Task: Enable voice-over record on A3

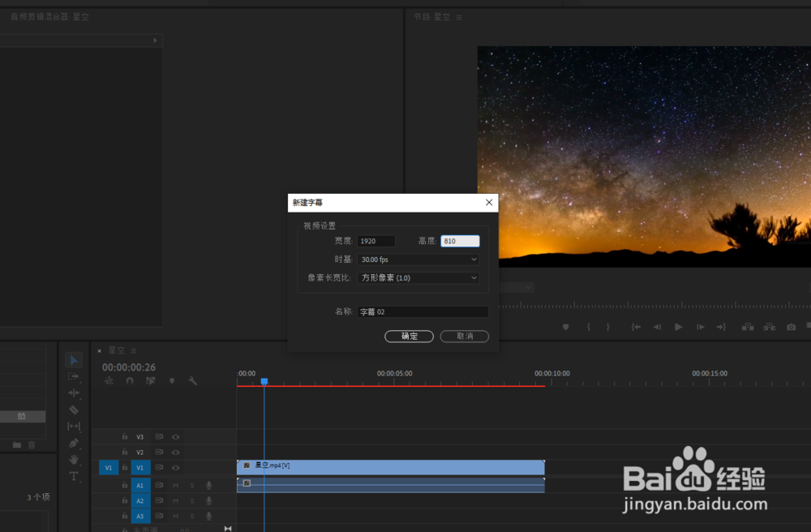Action: tap(209, 517)
